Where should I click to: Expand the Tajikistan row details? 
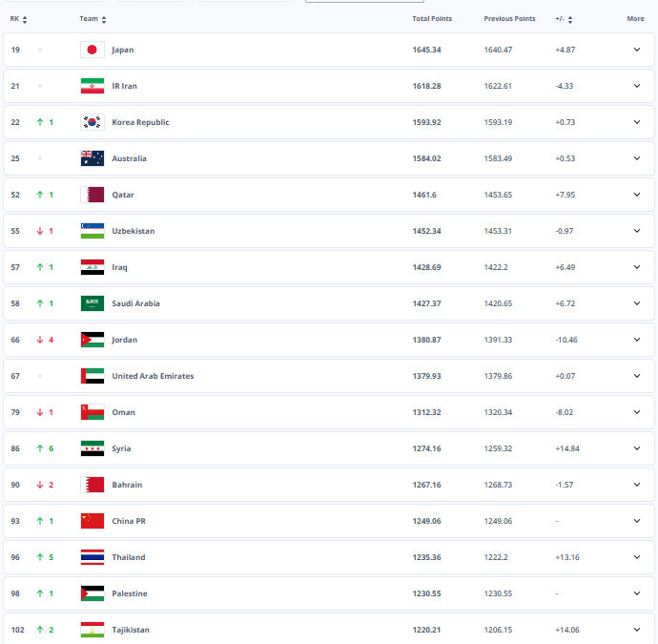click(x=637, y=630)
